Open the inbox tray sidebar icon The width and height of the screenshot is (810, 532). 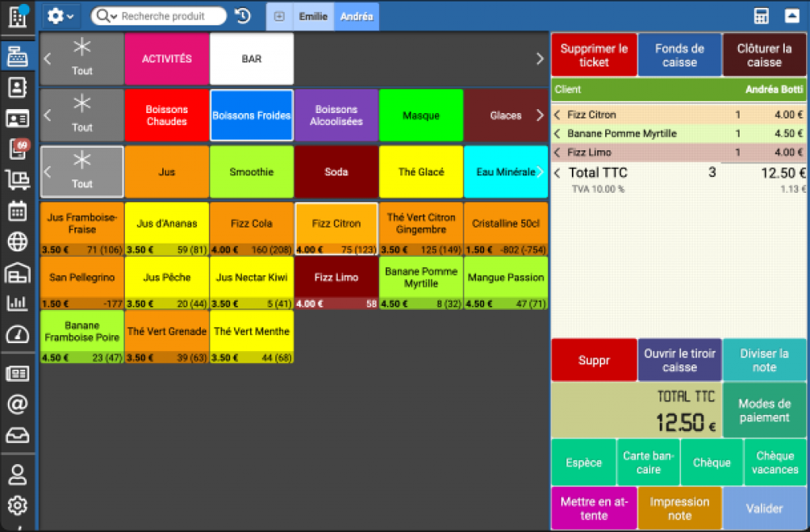pos(17,435)
